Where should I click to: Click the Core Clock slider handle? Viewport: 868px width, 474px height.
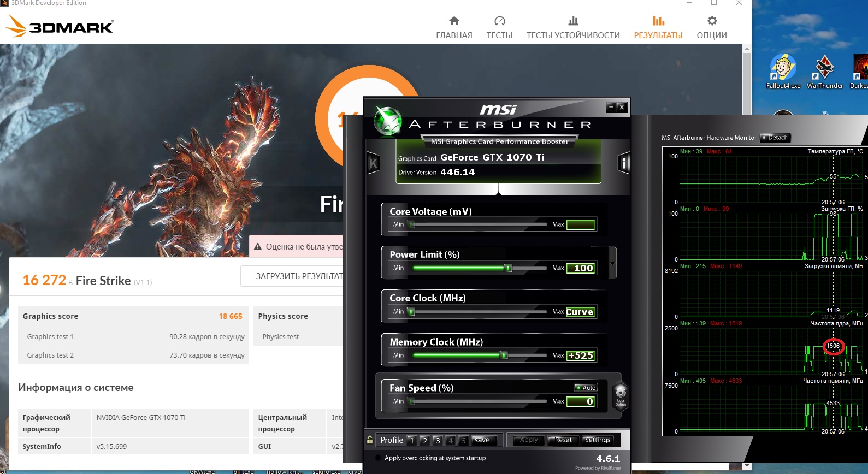point(411,312)
